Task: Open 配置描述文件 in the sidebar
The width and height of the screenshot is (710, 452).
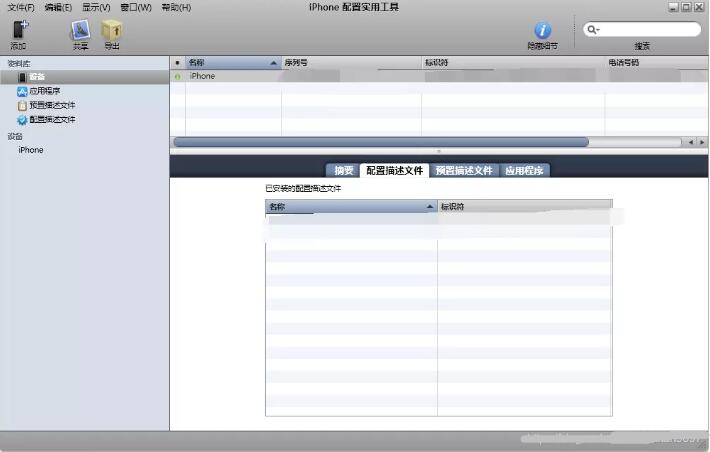Action: pos(51,120)
